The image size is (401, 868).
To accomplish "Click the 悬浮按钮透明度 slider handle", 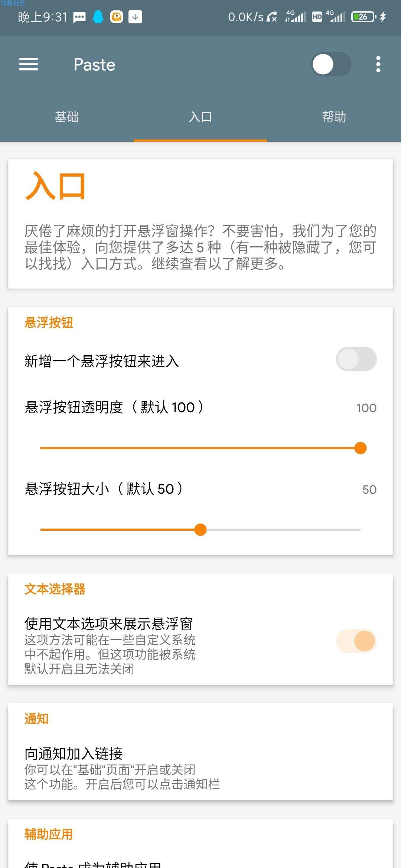I will tap(360, 448).
